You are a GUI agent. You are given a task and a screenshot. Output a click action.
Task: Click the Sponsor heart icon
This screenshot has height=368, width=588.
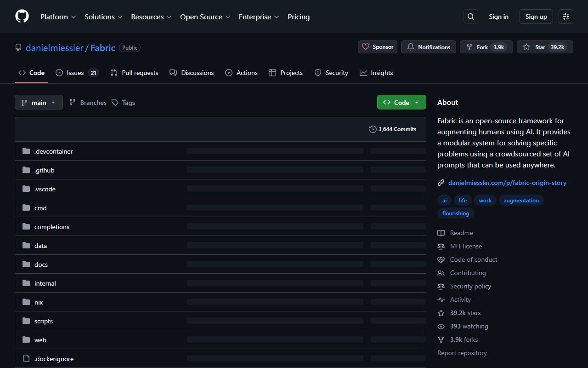click(x=365, y=46)
